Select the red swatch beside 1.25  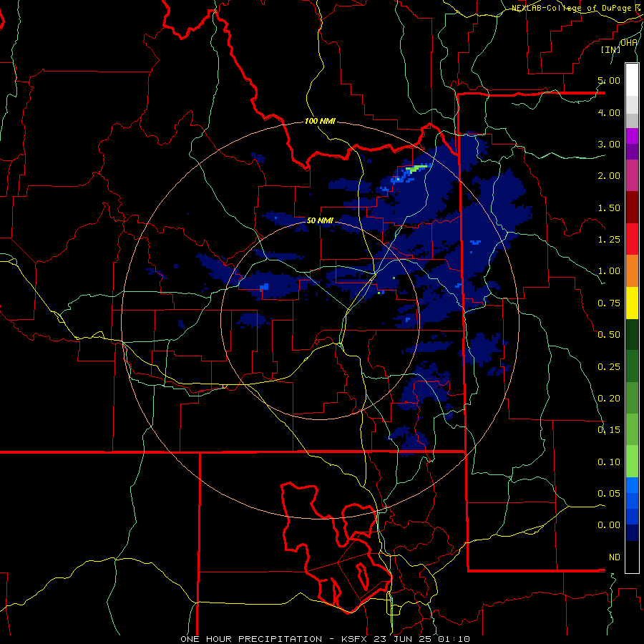632,239
